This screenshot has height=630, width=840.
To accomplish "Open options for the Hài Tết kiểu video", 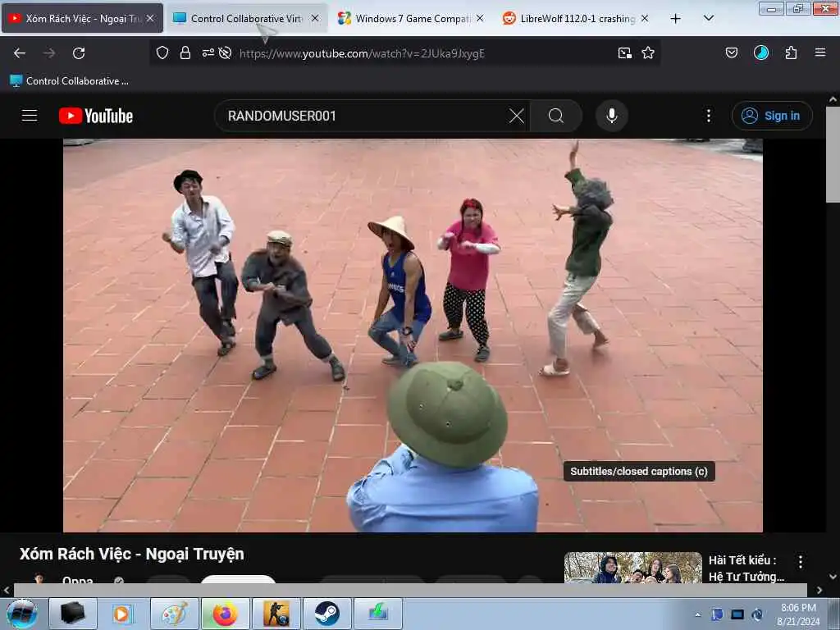I will click(x=801, y=562).
